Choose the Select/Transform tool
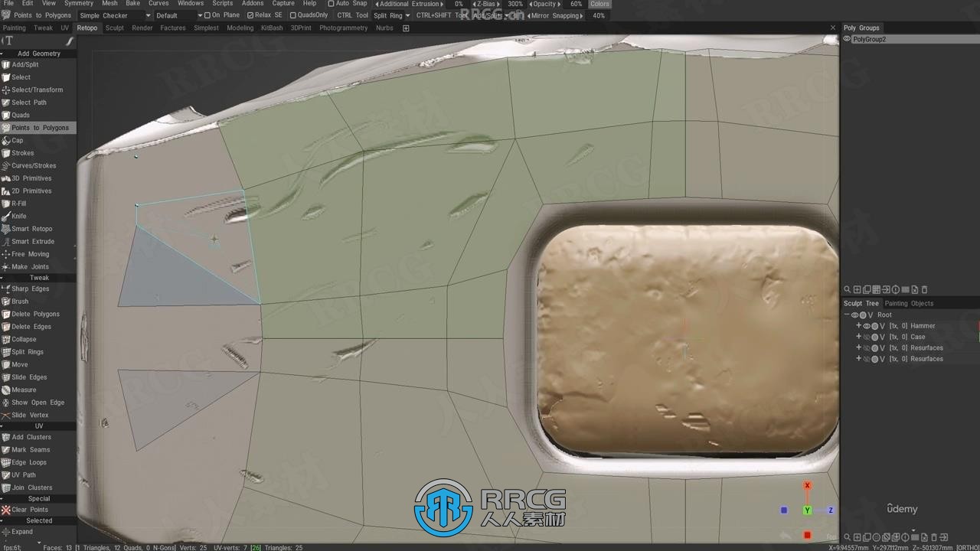The height and width of the screenshot is (551, 980). (38, 90)
